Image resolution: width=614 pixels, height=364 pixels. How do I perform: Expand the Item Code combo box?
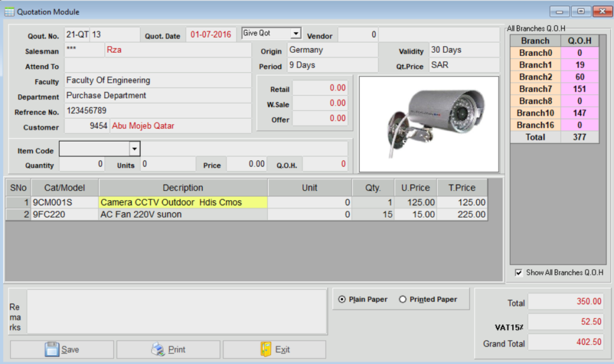point(134,149)
